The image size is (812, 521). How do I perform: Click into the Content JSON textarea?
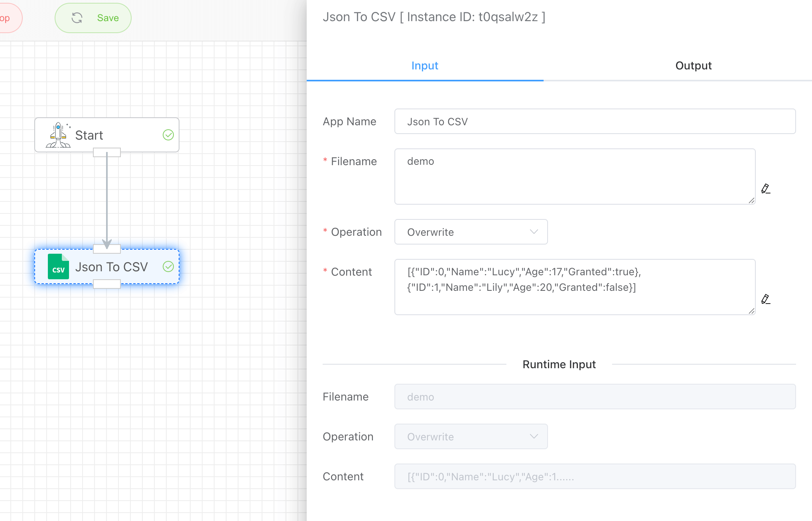[x=574, y=287]
